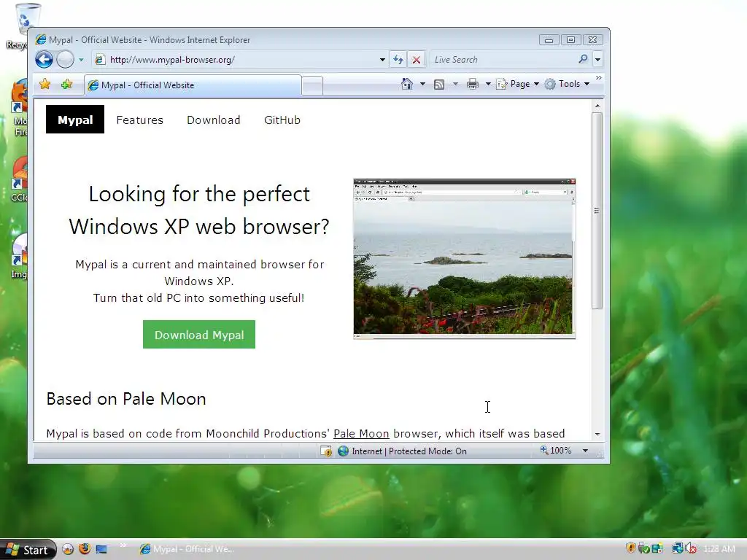Click the scroll up arrow on page scrollbar

click(x=597, y=106)
